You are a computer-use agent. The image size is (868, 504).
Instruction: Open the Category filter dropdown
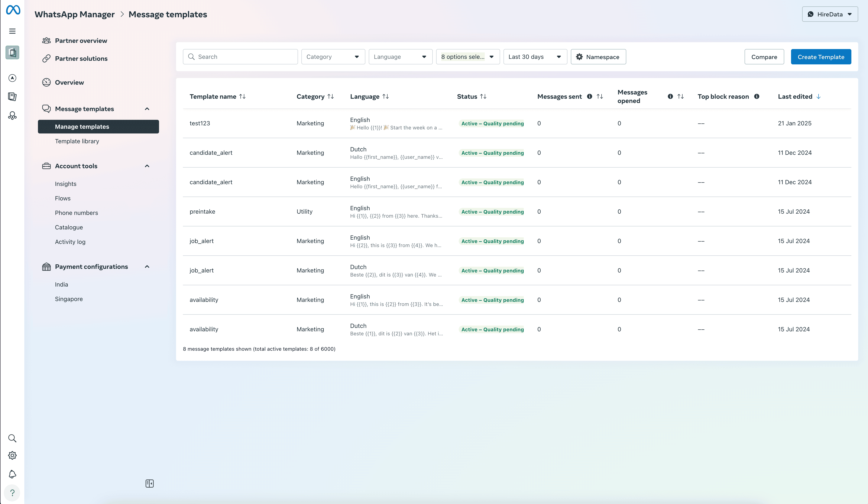pos(333,57)
